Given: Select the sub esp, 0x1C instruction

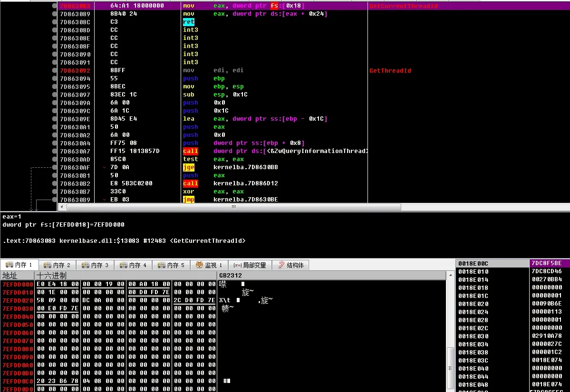Looking at the screenshot, I should point(215,95).
